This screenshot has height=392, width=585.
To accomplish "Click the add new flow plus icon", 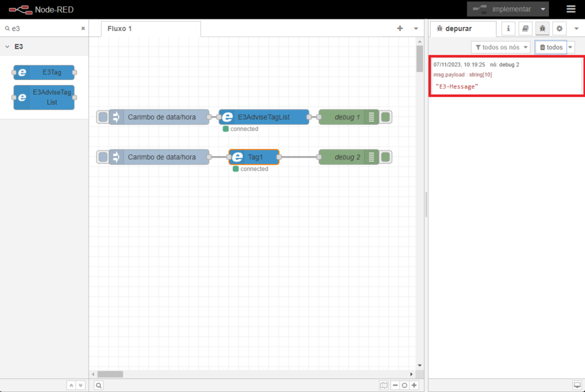I will 400,29.
